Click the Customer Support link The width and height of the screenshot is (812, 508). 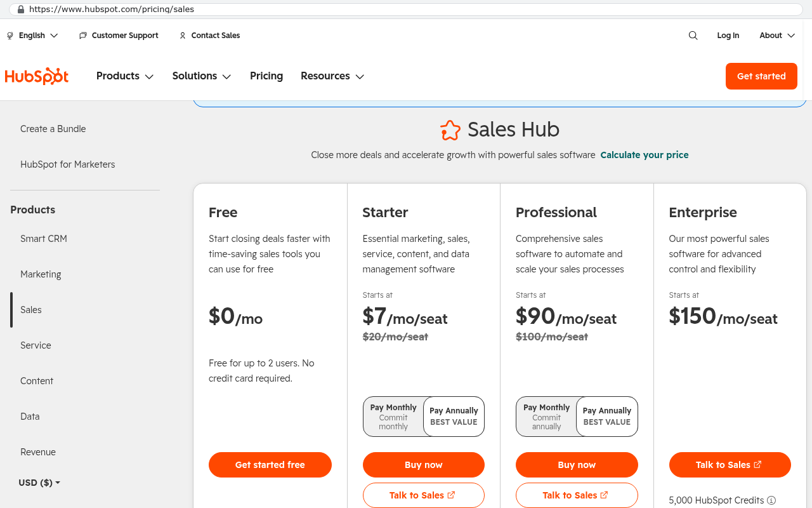pyautogui.click(x=125, y=36)
